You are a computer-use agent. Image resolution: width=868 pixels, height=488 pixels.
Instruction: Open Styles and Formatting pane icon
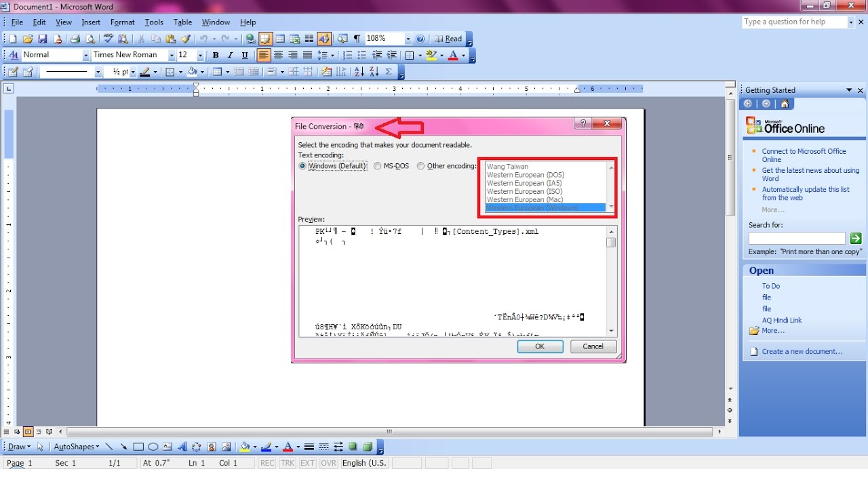[12, 56]
